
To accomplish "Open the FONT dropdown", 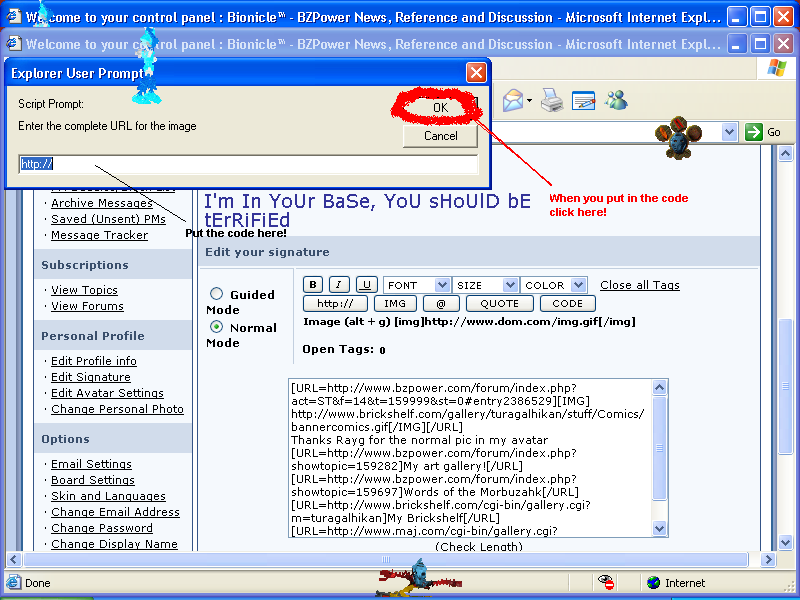I will 416,284.
